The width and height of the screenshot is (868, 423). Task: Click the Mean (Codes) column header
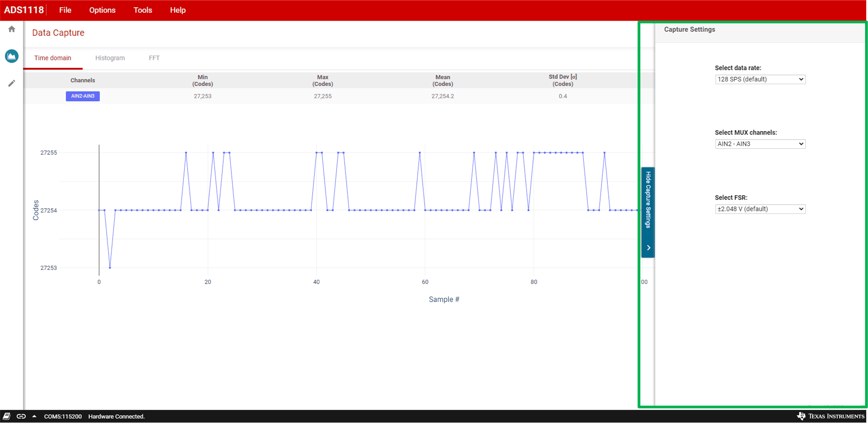pyautogui.click(x=443, y=80)
